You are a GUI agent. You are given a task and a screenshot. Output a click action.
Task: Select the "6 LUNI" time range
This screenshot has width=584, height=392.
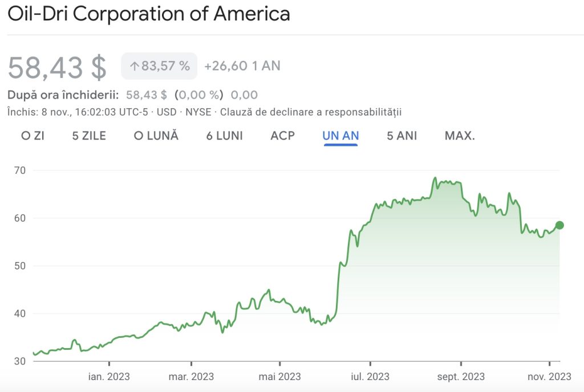(224, 136)
